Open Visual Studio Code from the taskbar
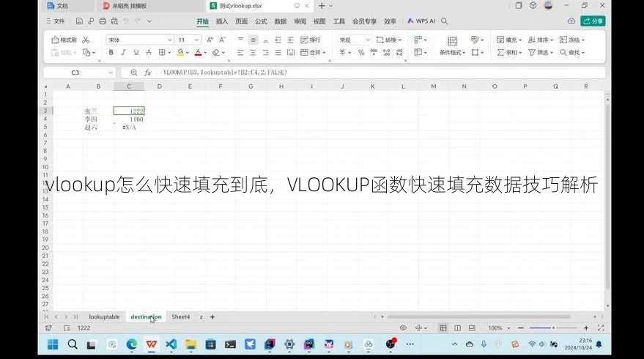Screen dimensions: 644x359 coord(171,344)
